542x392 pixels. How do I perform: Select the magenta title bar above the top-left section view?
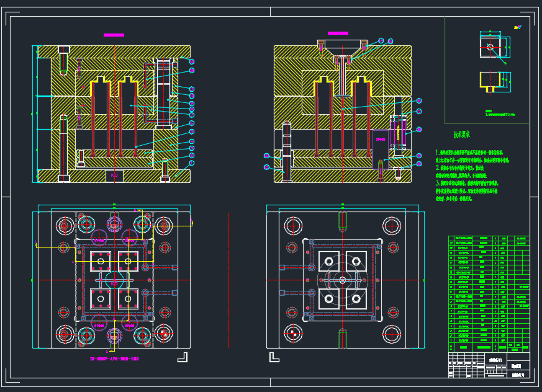pos(114,35)
